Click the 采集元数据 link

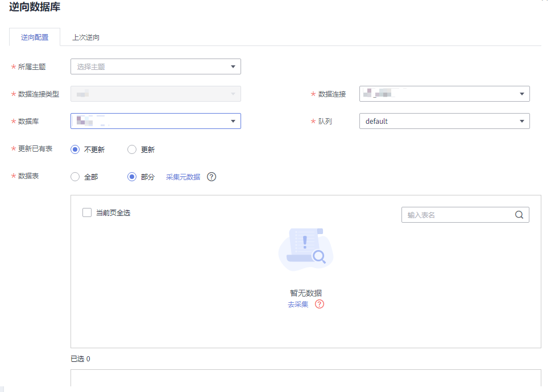tap(183, 177)
